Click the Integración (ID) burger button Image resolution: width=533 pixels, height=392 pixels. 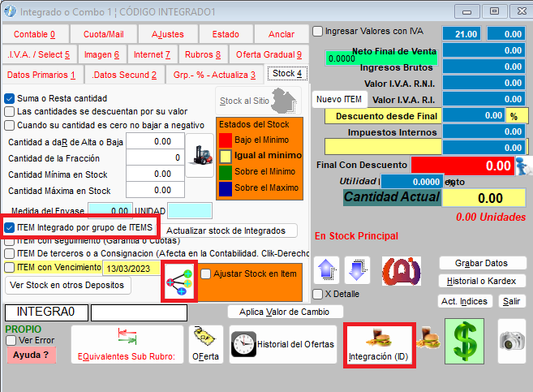click(x=379, y=344)
